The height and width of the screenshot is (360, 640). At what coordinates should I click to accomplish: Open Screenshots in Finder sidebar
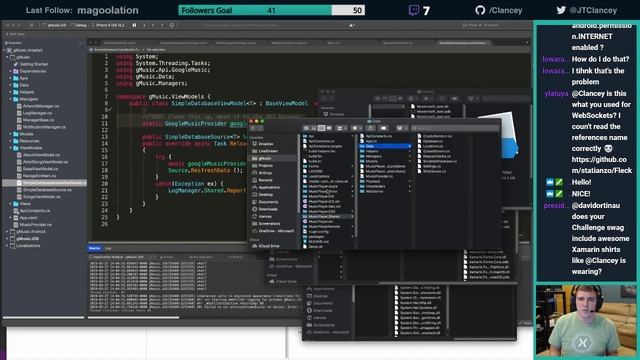point(269,224)
